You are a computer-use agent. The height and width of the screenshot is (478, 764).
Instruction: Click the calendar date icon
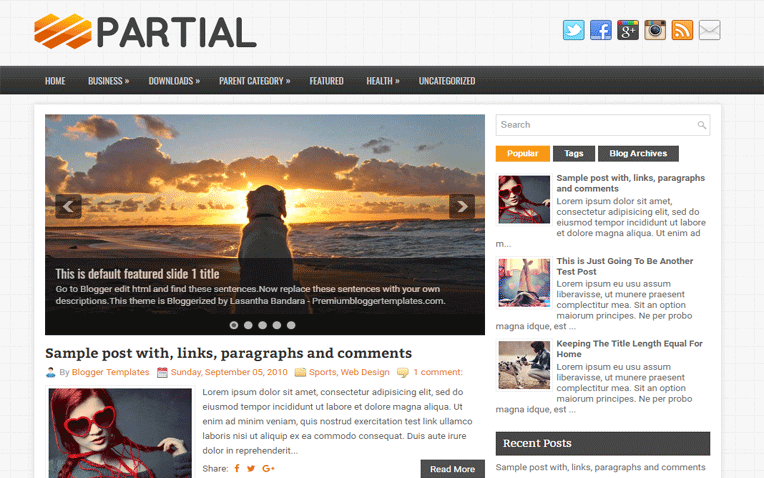162,372
